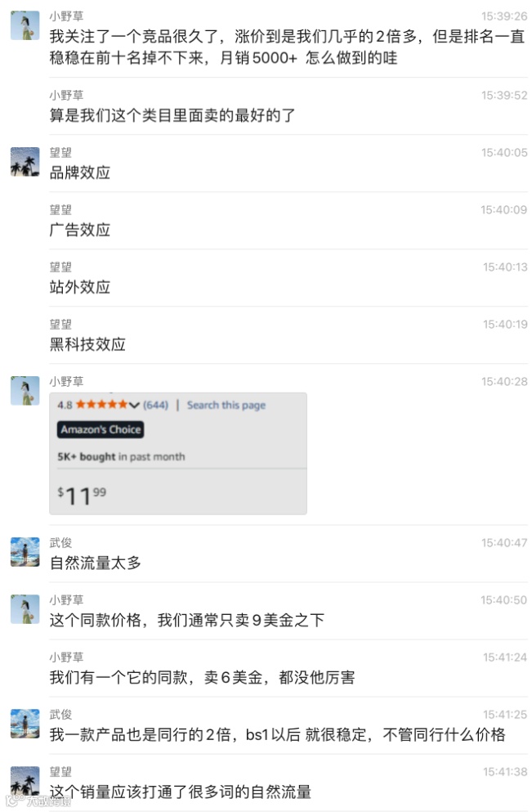This screenshot has width=532, height=812.
Task: Open 武俊's avatar beside the bs1 message
Action: (x=25, y=724)
